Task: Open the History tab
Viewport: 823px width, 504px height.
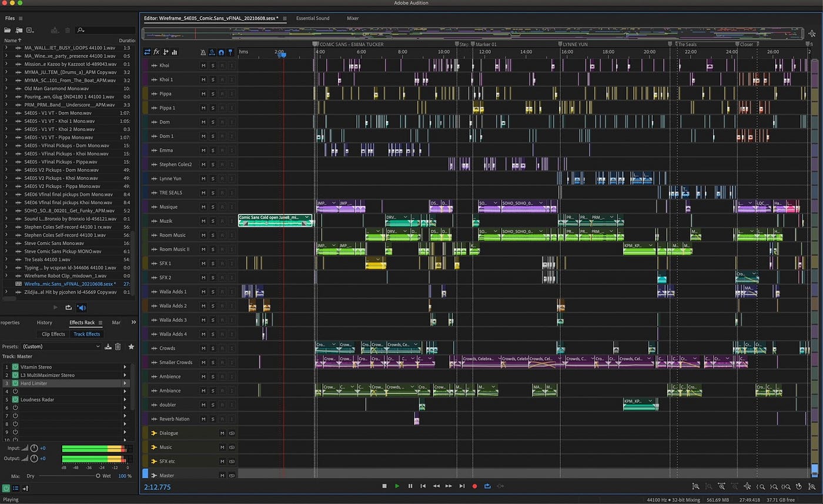Action: click(45, 322)
